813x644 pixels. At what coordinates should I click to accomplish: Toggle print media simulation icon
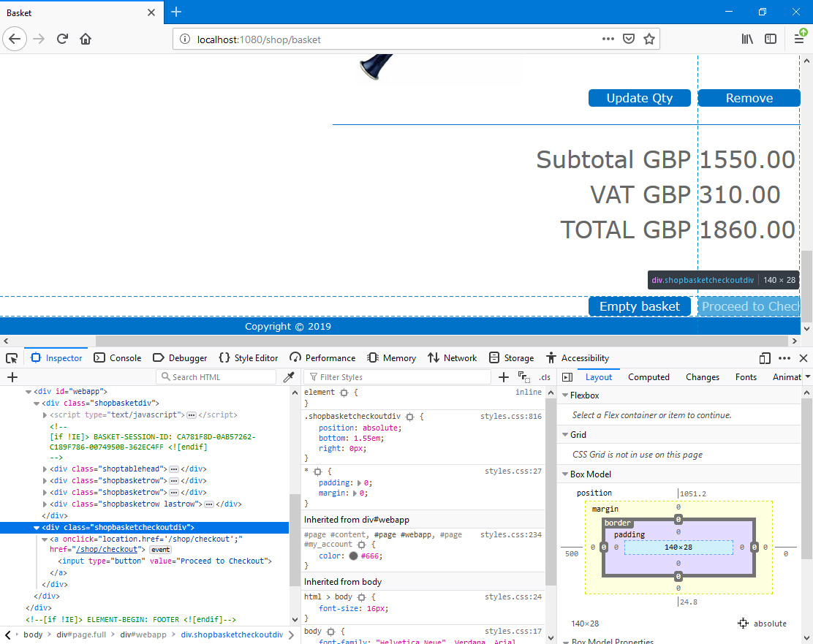pos(523,377)
